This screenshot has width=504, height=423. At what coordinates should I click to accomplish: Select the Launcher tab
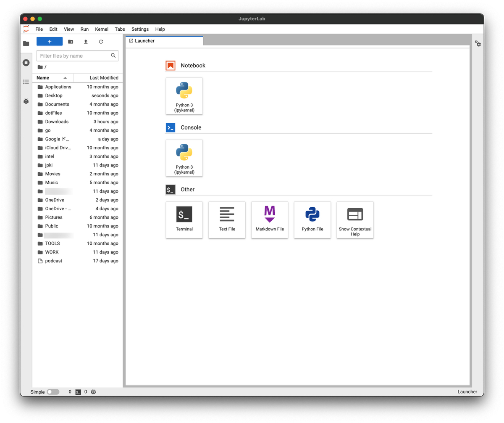[x=164, y=41]
